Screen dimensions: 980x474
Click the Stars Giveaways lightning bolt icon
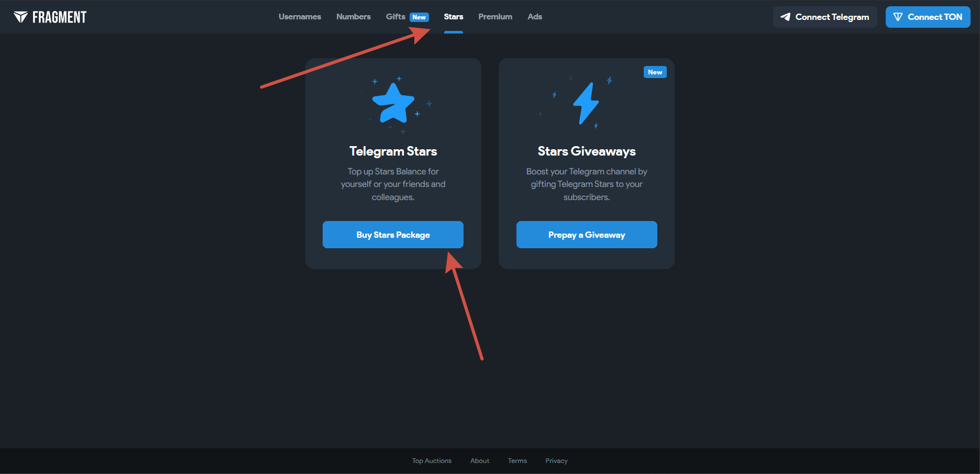point(586,103)
